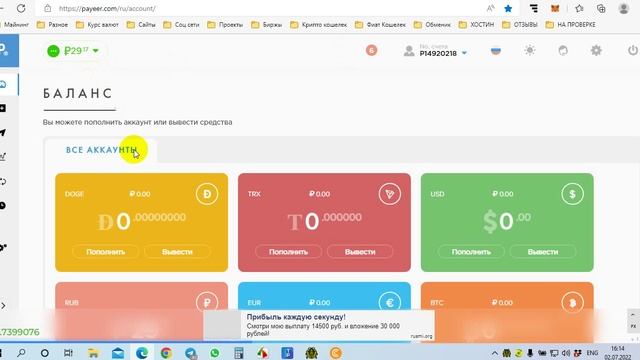Open the НА ПРОВЕРКЕ bookmarks folder
The image size is (640, 360).
click(x=570, y=24)
